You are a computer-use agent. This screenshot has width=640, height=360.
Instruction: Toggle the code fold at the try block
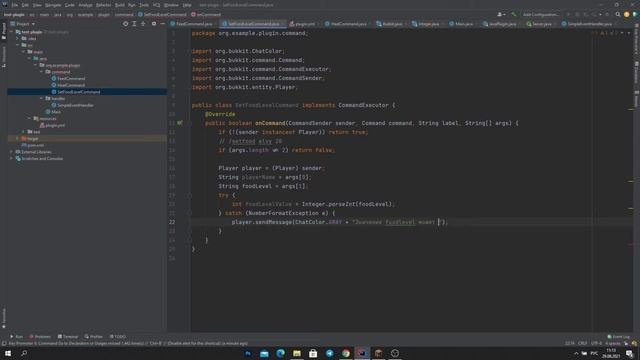[190, 195]
